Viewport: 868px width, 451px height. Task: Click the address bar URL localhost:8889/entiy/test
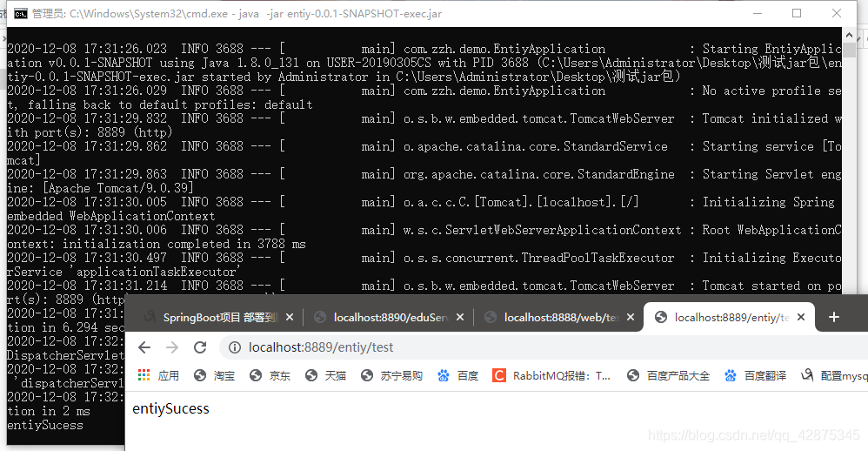tap(321, 347)
